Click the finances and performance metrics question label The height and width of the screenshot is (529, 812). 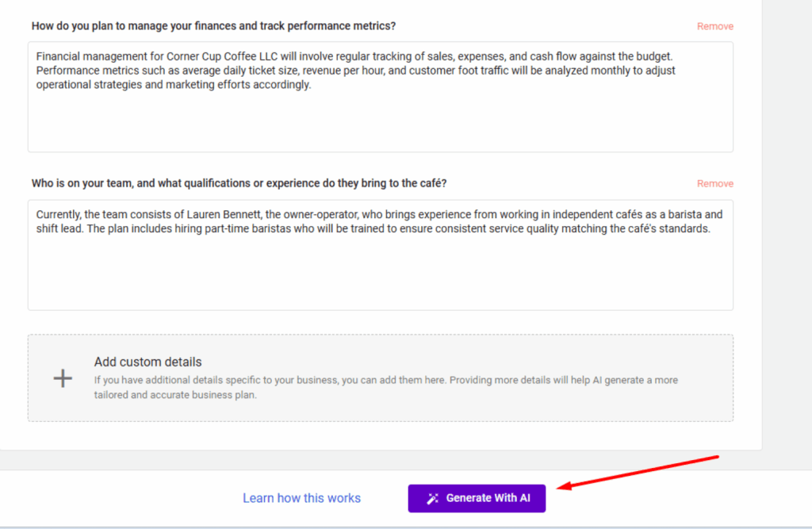pos(213,26)
